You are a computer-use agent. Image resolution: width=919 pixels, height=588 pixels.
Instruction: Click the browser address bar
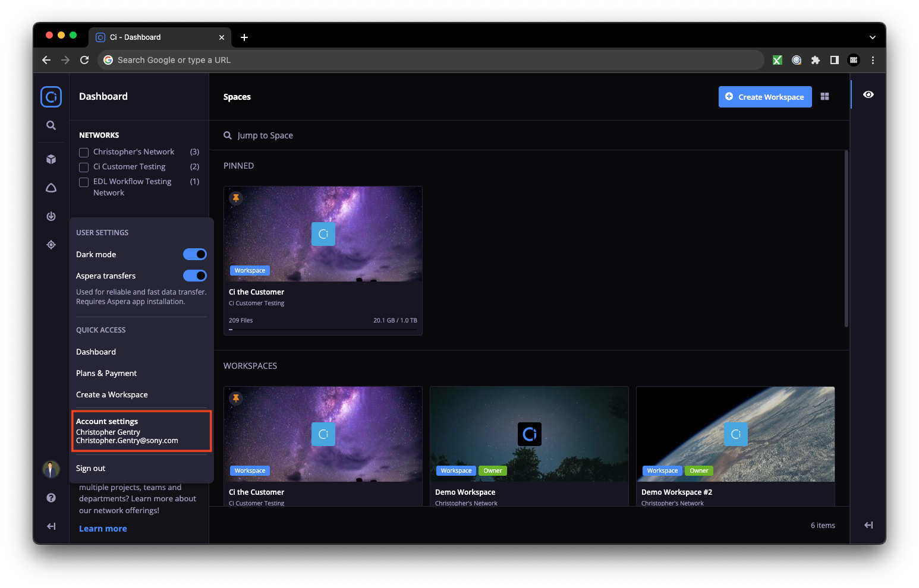coord(430,60)
